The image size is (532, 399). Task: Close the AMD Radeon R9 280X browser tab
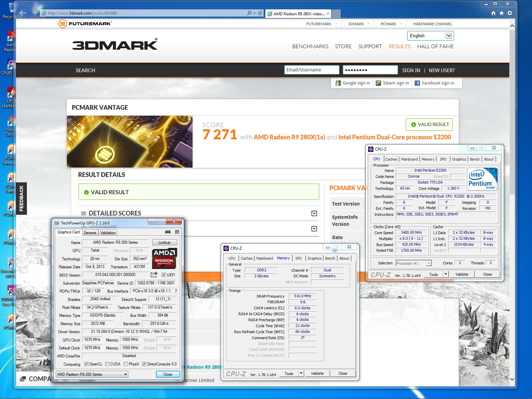pos(328,14)
